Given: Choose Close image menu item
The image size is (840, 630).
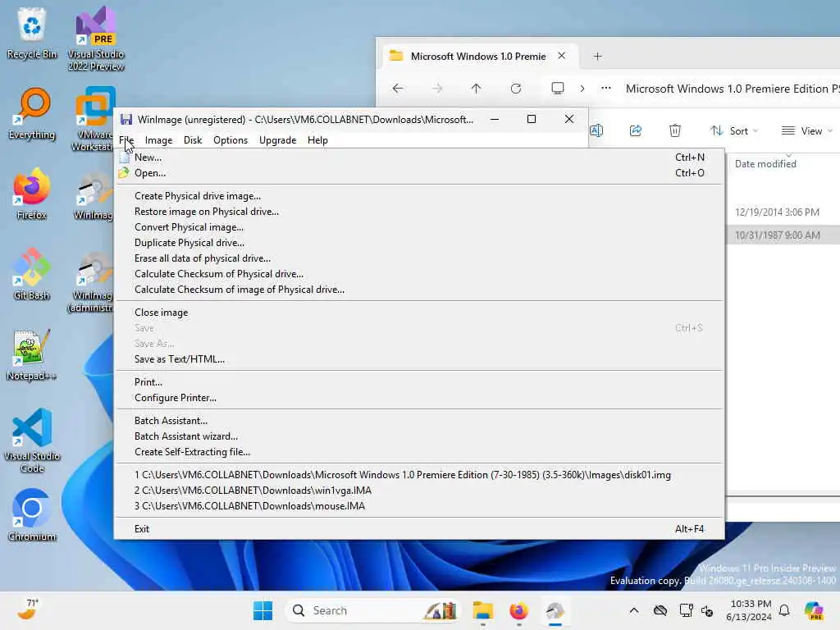Looking at the screenshot, I should (419, 313).
